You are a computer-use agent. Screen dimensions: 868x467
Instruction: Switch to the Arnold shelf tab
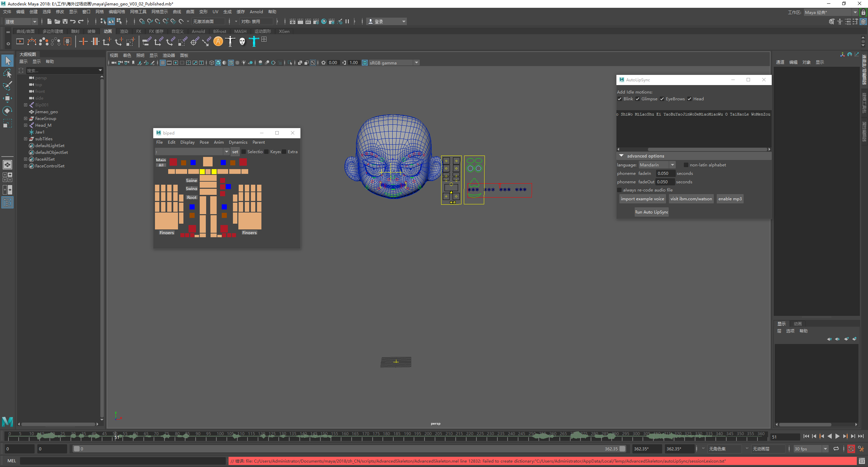click(x=198, y=31)
